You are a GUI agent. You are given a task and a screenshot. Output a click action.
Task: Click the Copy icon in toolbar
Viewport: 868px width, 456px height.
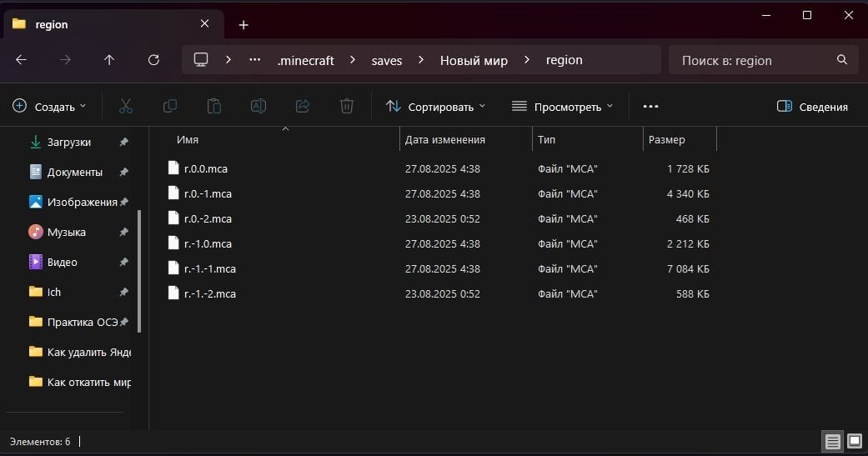pos(170,106)
